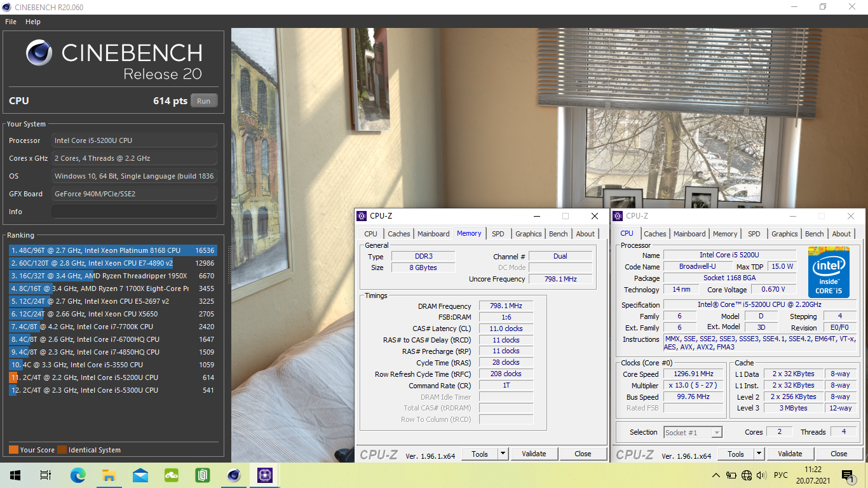Select Xeon E5-2697 v2 ranking row

(x=113, y=301)
